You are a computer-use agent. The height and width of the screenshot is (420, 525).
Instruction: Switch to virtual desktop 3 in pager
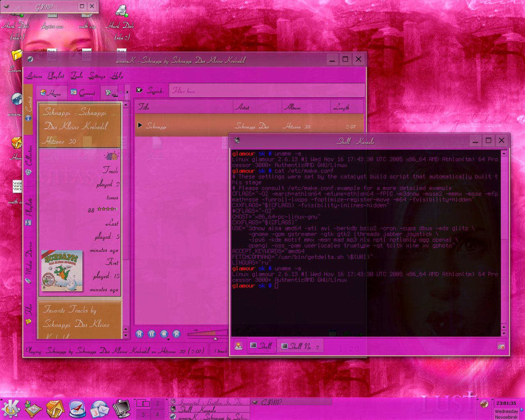[143, 414]
